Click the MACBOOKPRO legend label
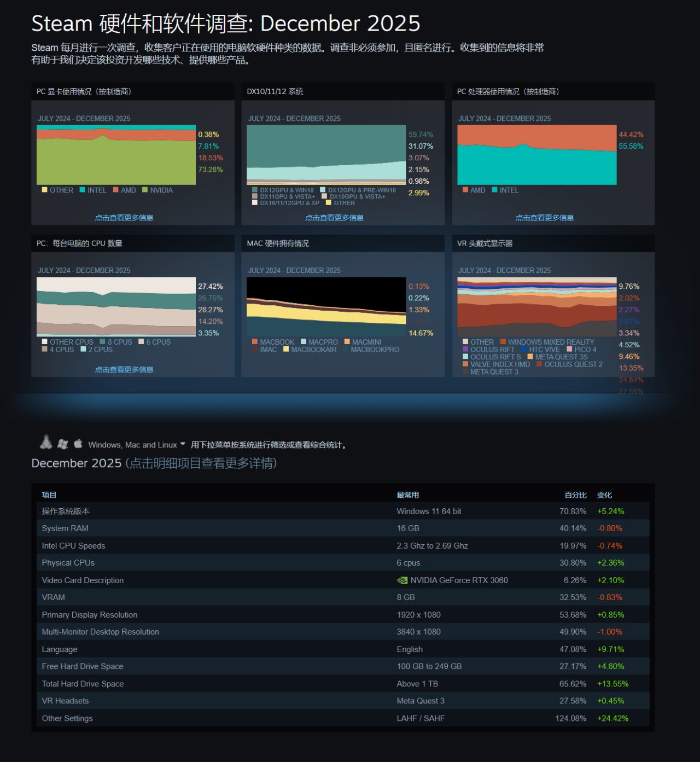The image size is (700, 762). pos(375,349)
